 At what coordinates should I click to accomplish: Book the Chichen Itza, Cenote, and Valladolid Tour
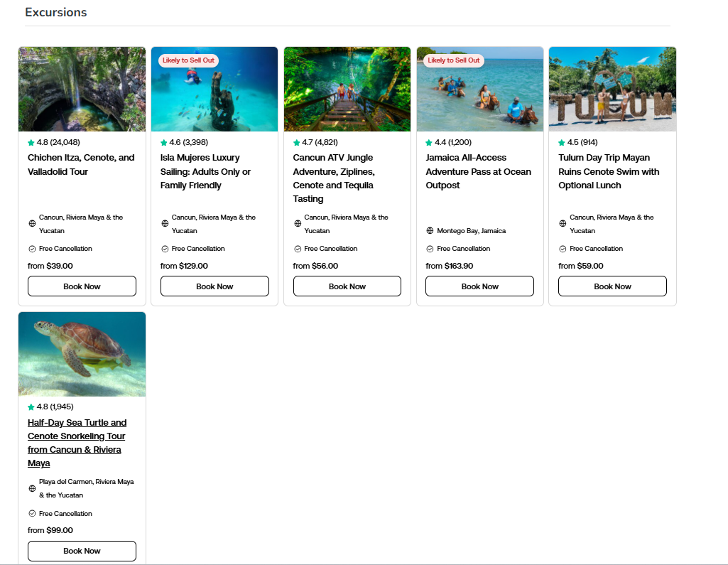point(82,286)
